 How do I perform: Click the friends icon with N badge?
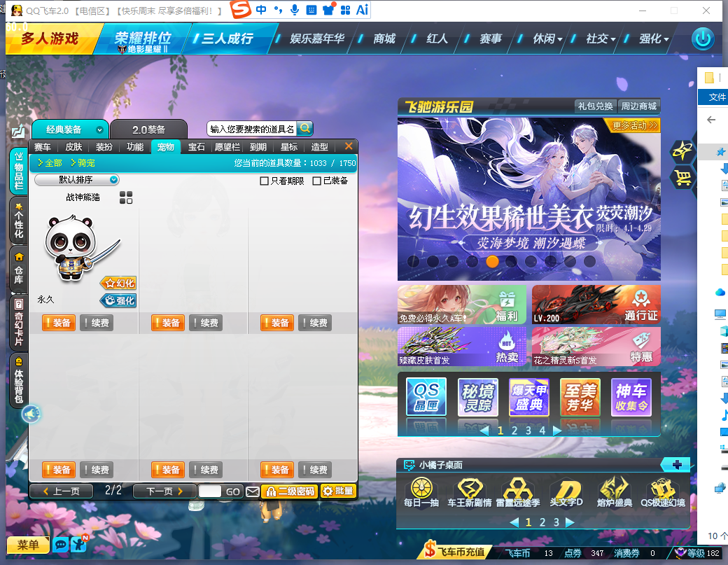pyautogui.click(x=79, y=543)
